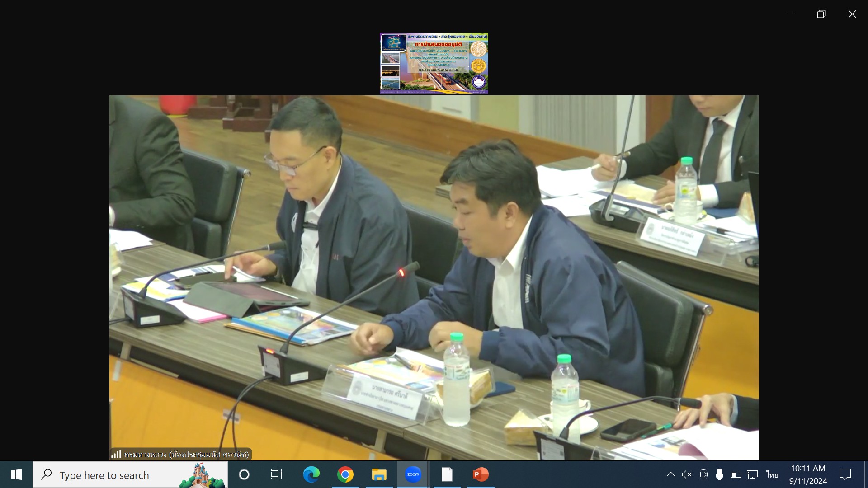868x488 pixels.
Task: Open File Explorer from taskbar
Action: [379, 474]
